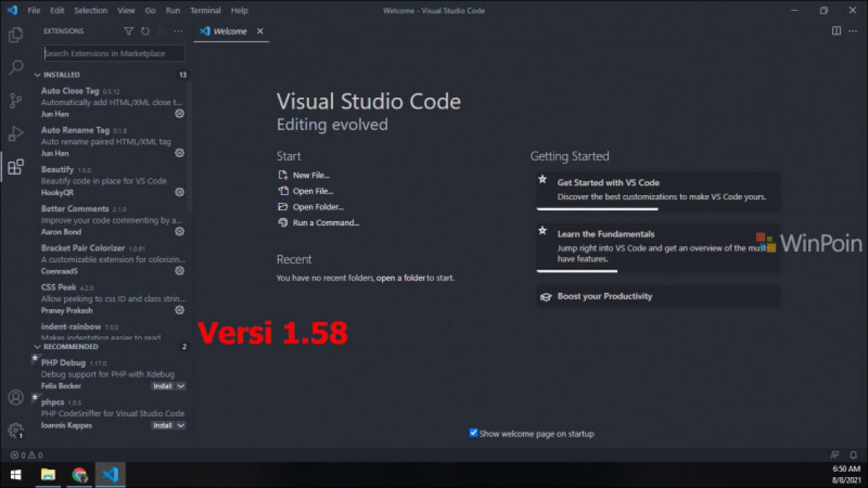Open Source Control view icon

(16, 101)
